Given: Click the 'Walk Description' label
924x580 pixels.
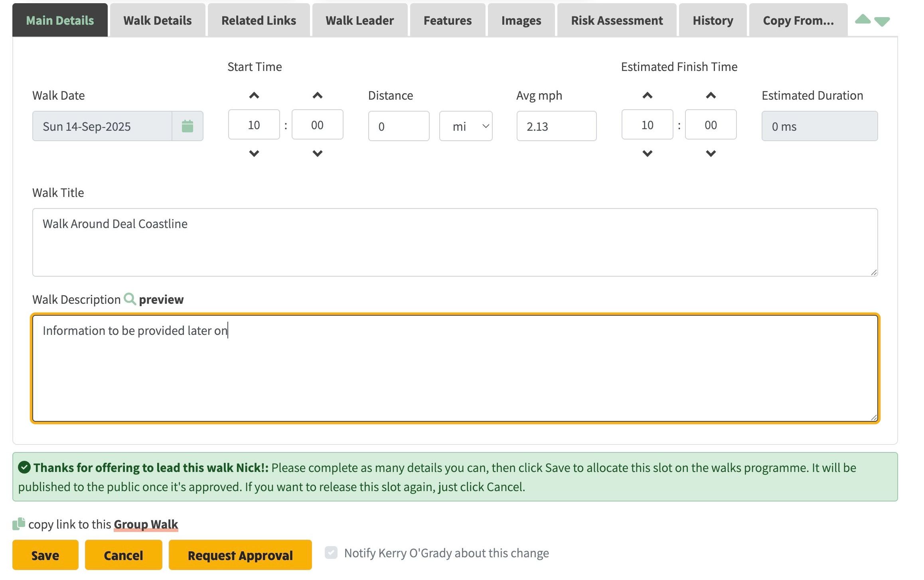Looking at the screenshot, I should point(77,300).
